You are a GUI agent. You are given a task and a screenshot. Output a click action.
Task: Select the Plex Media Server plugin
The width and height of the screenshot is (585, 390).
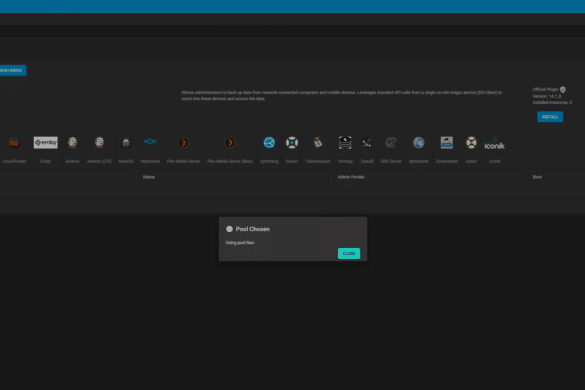pyautogui.click(x=183, y=143)
